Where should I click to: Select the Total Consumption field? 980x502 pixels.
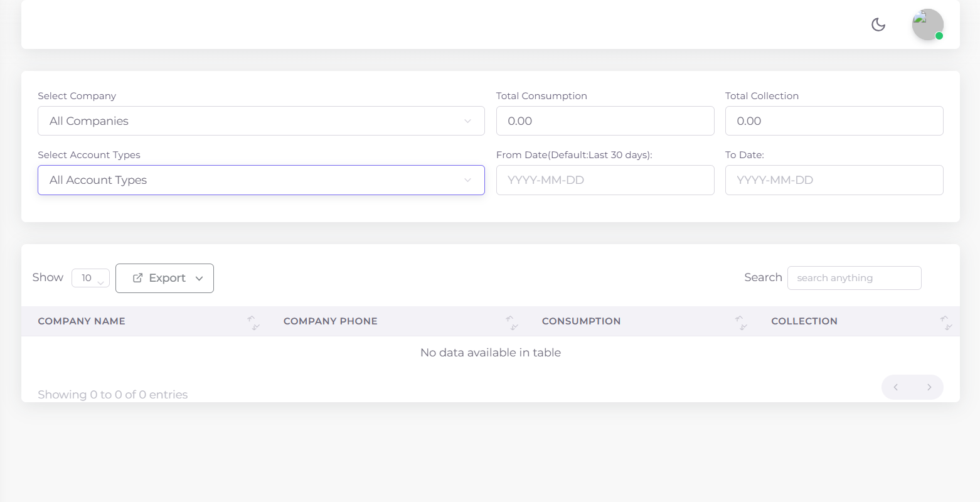point(605,120)
